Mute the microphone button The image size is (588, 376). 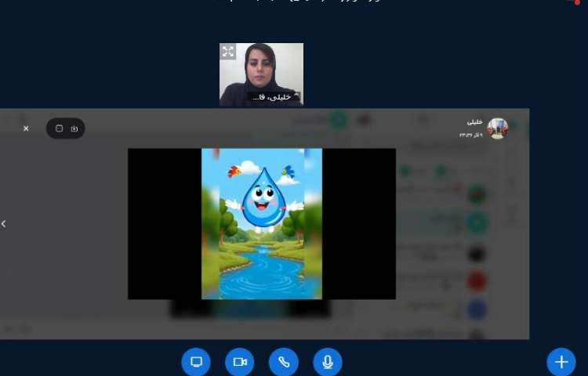point(328,362)
